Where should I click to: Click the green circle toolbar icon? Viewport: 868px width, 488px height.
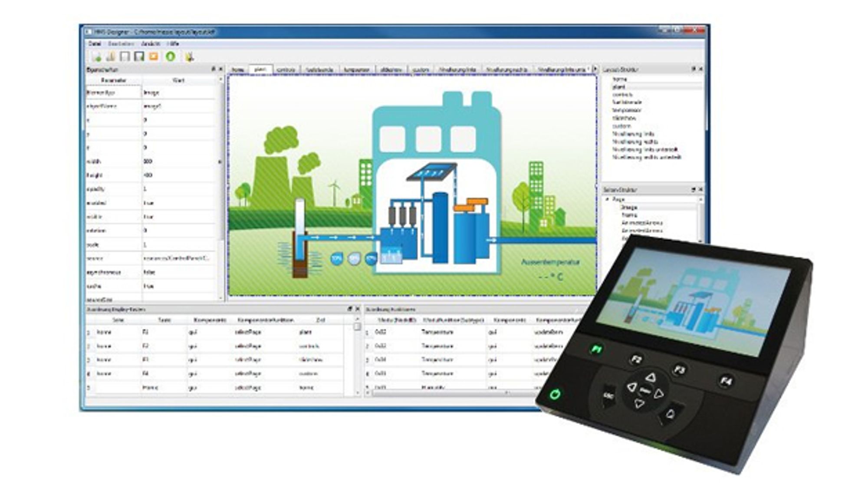(x=171, y=56)
